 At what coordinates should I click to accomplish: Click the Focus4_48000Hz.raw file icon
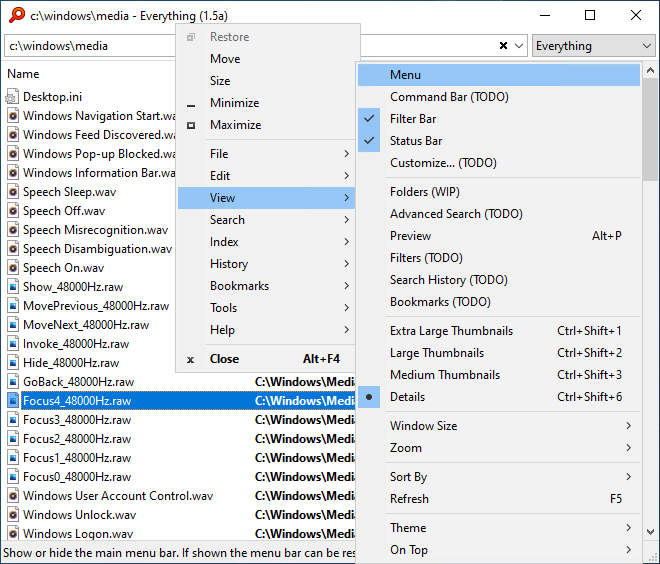(x=13, y=401)
